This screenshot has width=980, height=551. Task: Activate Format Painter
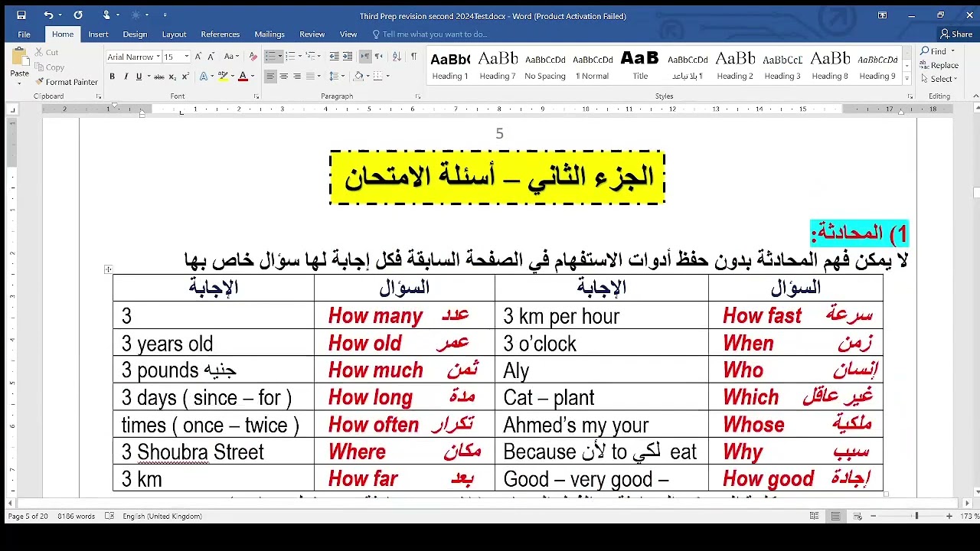67,82
